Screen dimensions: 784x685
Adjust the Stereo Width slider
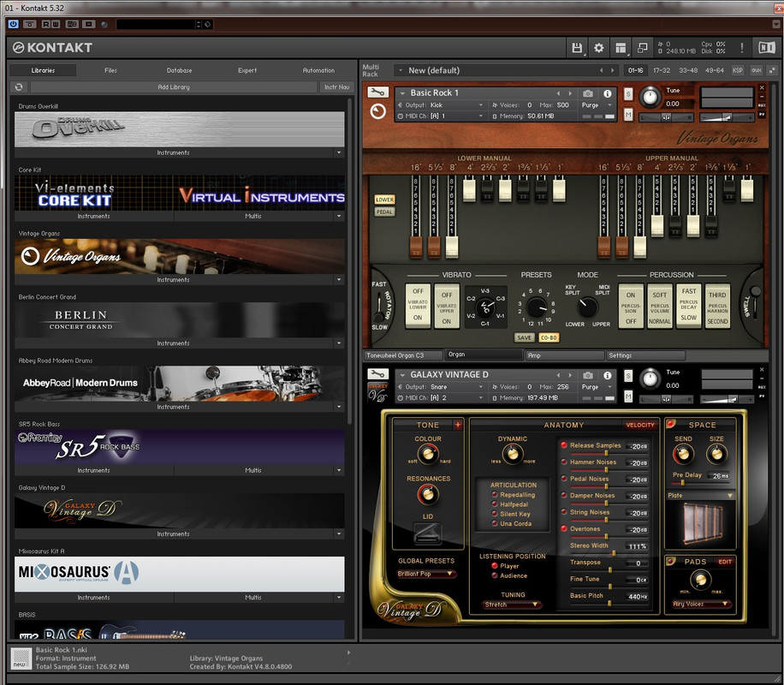(x=614, y=553)
